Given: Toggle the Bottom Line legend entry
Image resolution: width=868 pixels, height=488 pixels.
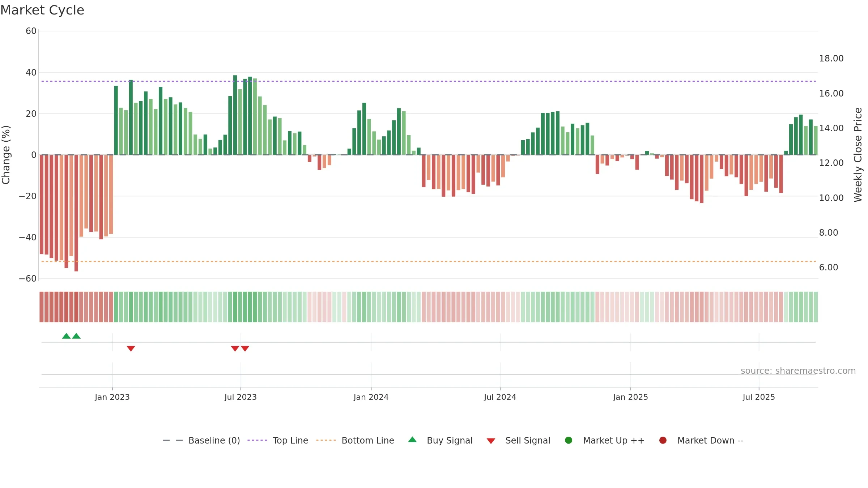Looking at the screenshot, I should (x=355, y=440).
